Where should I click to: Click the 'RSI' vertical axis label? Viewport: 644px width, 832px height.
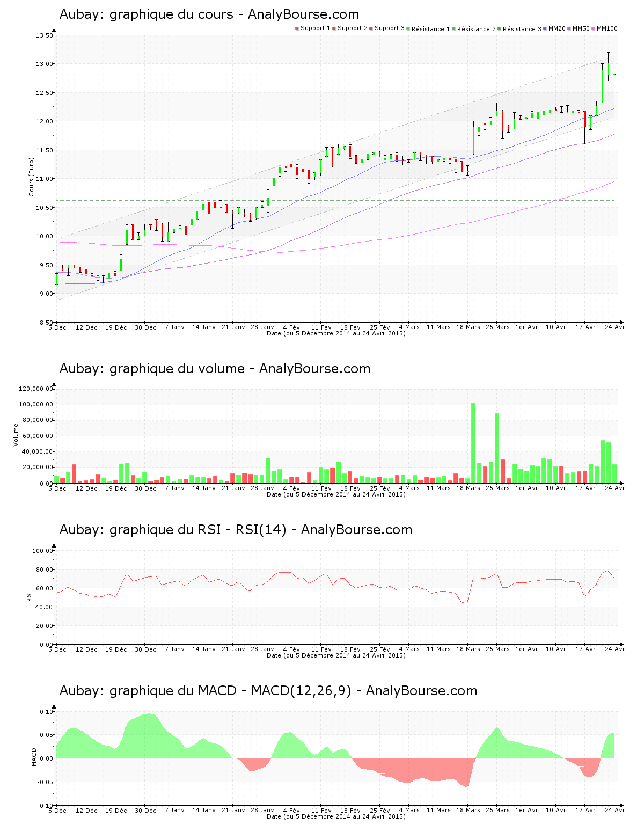coord(29,595)
